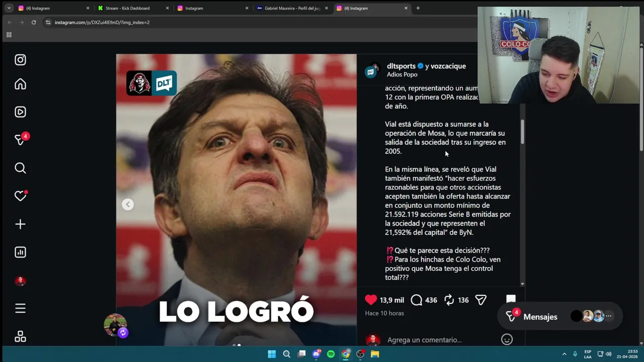Click the caption panel scrollbar
This screenshot has height=362, width=644.
pyautogui.click(x=522, y=131)
